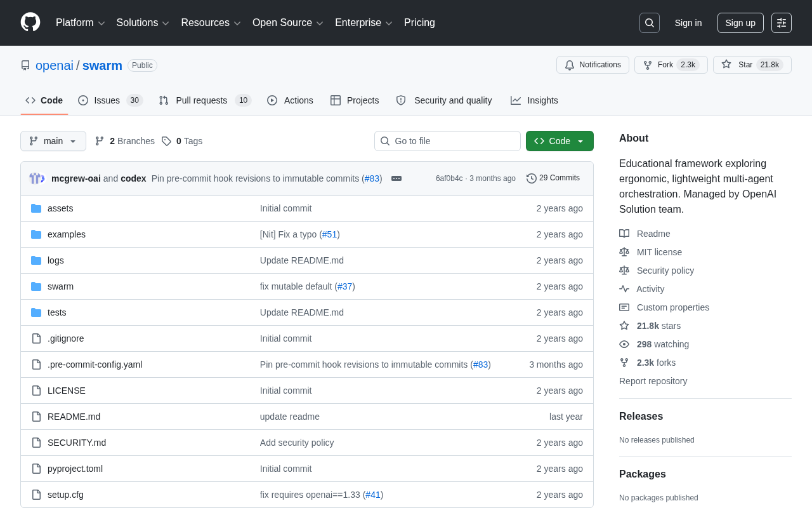This screenshot has height=508, width=812.
Task: Open the #41 link in setup.cfg row
Action: 373,495
